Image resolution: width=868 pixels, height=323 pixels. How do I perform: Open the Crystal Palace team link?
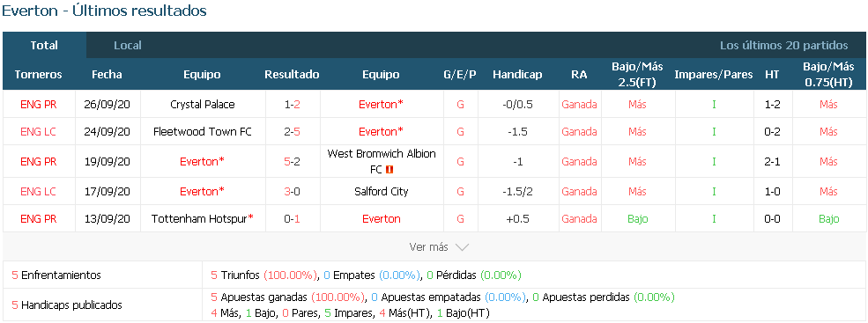coord(203,104)
